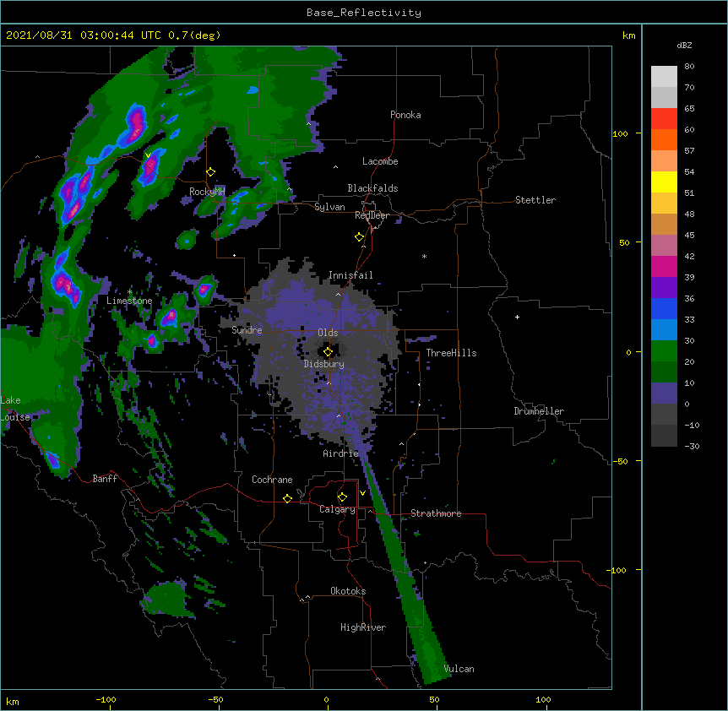Click the Calgary city label

click(x=337, y=509)
